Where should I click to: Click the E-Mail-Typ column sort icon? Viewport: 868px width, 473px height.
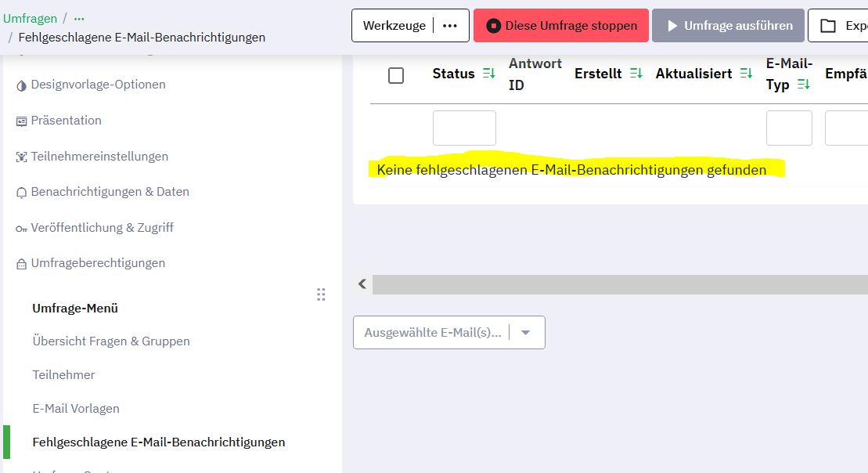coord(803,85)
